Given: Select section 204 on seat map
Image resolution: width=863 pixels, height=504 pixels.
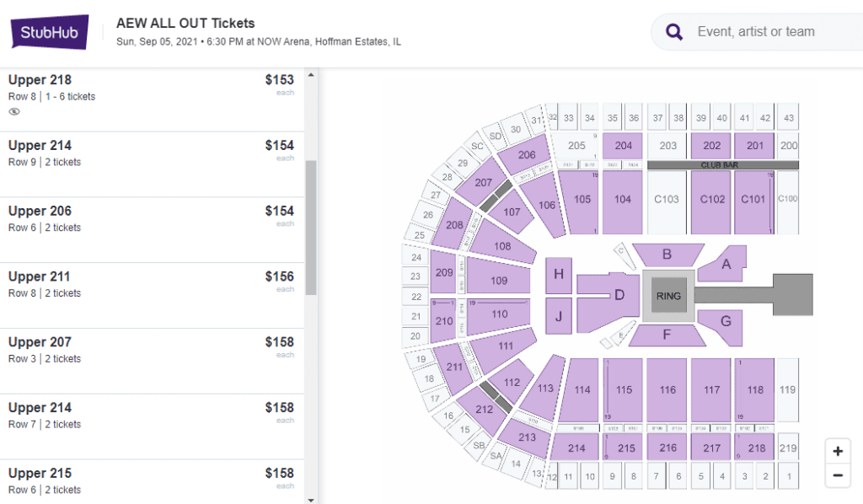Looking at the screenshot, I should (x=623, y=146).
